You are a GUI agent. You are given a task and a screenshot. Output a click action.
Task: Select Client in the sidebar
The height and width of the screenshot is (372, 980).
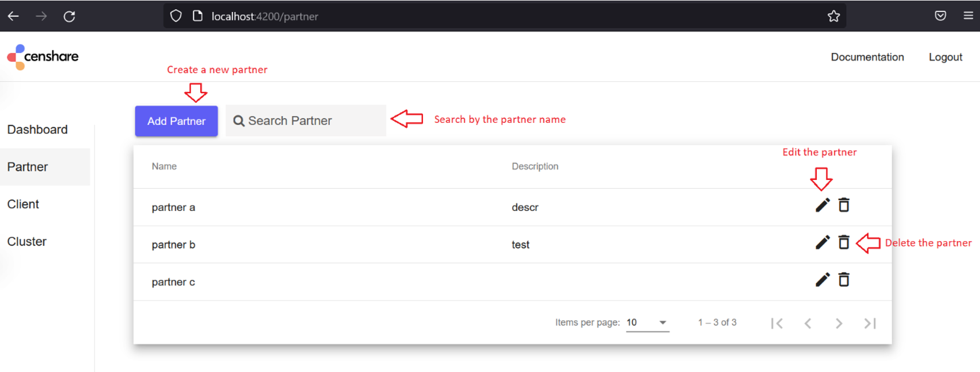(x=23, y=204)
